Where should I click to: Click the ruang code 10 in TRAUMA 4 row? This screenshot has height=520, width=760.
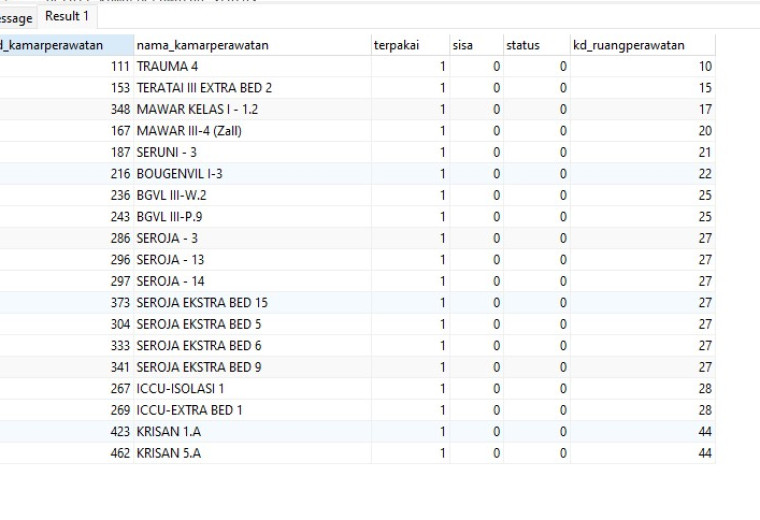[x=643, y=66]
